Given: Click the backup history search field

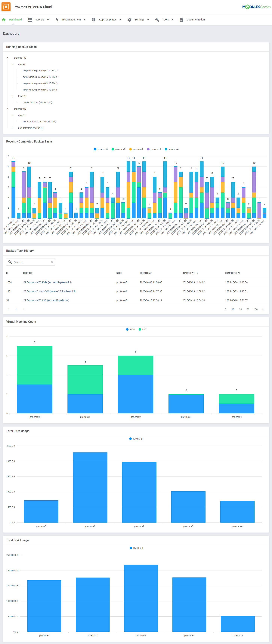Looking at the screenshot, I should (32, 262).
